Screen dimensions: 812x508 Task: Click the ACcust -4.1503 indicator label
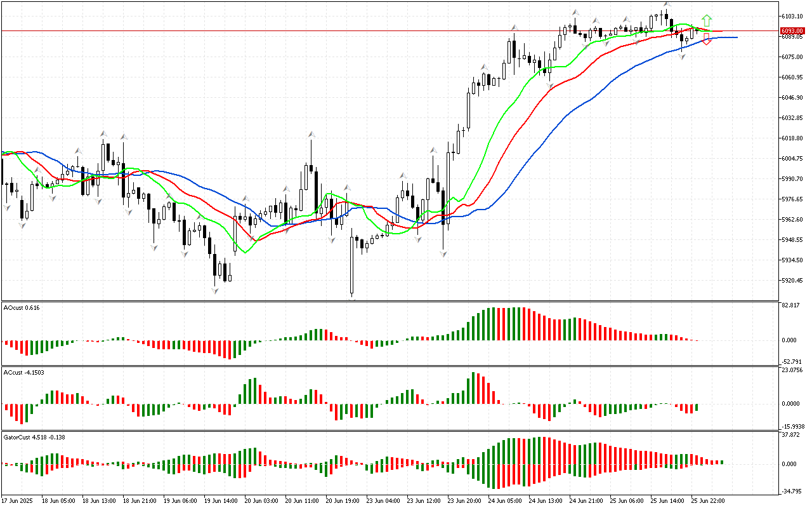point(24,372)
